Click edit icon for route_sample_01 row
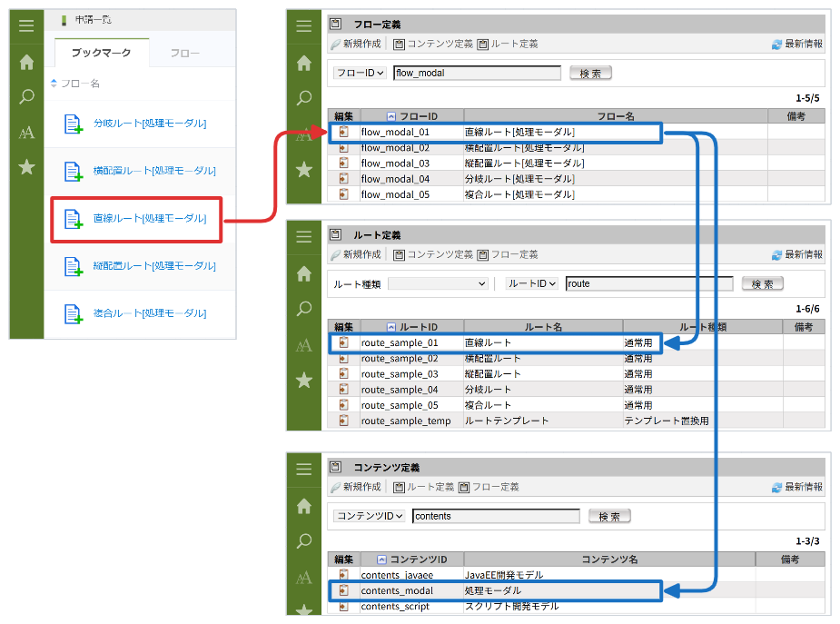This screenshot has width=840, height=624. click(x=344, y=342)
